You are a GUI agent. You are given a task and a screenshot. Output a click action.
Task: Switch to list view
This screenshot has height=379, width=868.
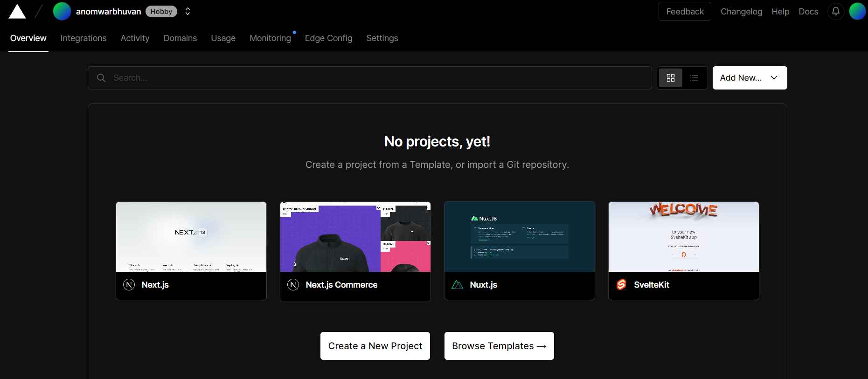pyautogui.click(x=694, y=78)
